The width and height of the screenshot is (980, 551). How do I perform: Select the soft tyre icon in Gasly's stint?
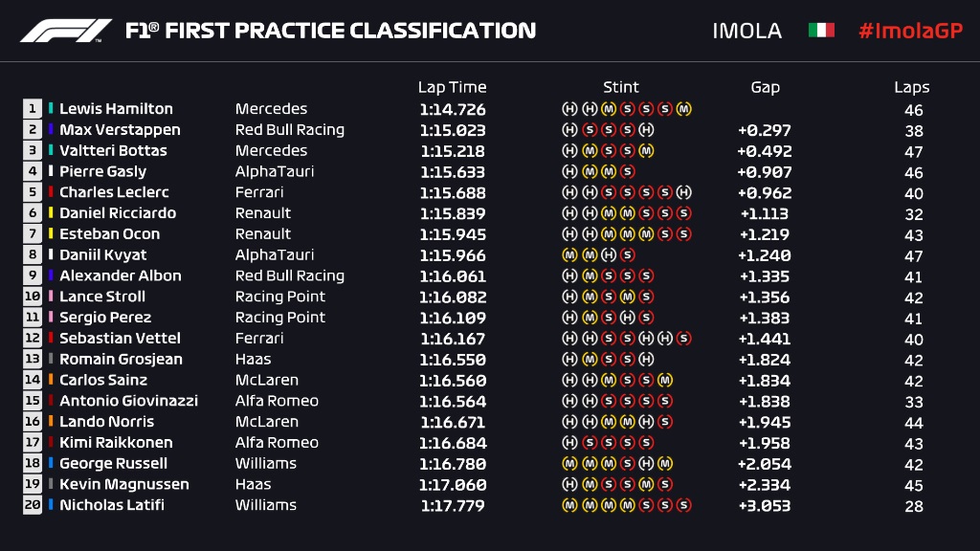coord(627,172)
